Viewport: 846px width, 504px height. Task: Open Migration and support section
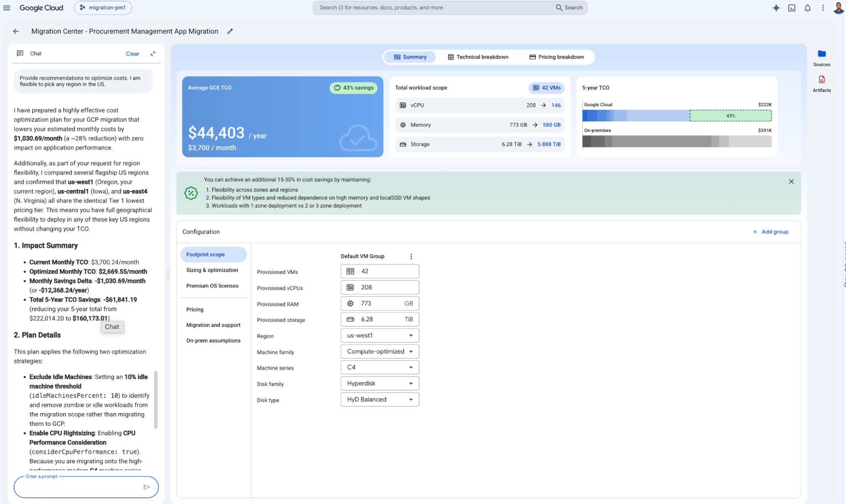click(x=213, y=325)
